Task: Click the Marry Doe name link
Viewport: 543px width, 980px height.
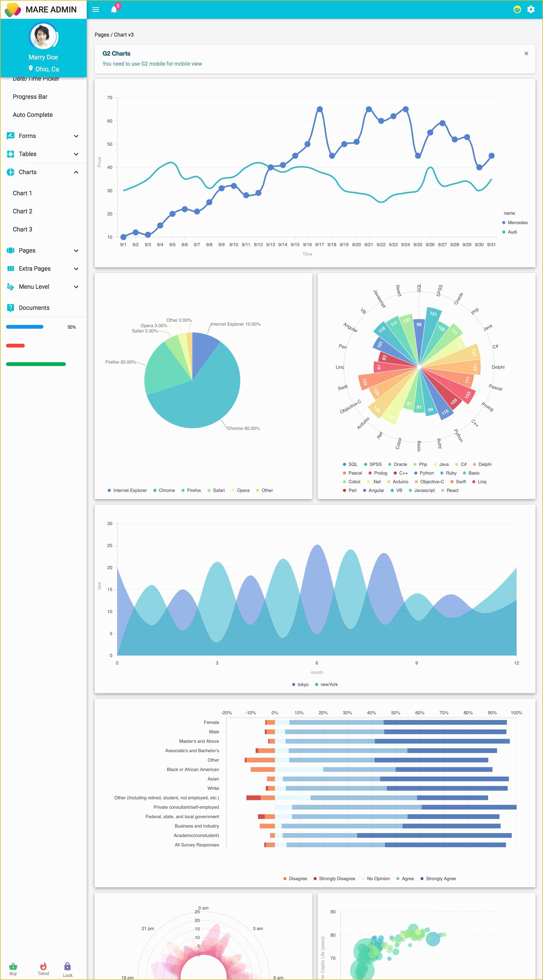Action: click(x=43, y=57)
